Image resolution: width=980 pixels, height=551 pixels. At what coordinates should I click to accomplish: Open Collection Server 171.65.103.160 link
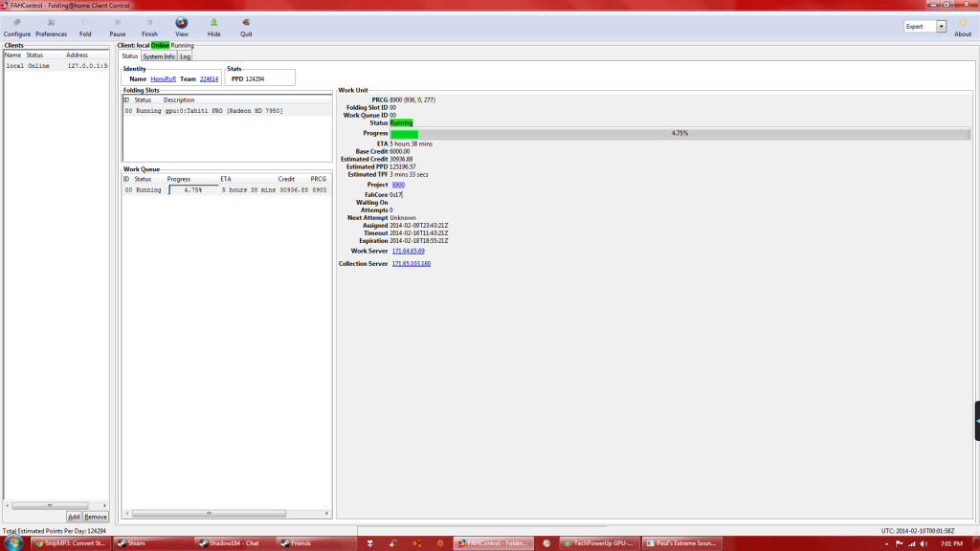(x=412, y=264)
